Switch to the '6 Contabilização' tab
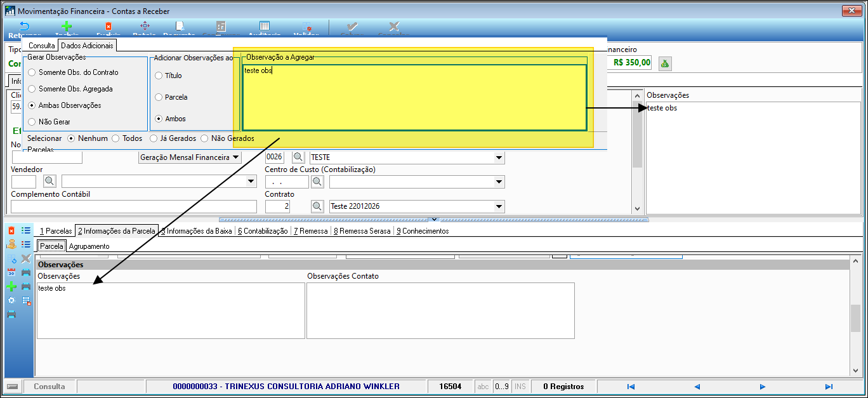This screenshot has width=868, height=398. (263, 231)
